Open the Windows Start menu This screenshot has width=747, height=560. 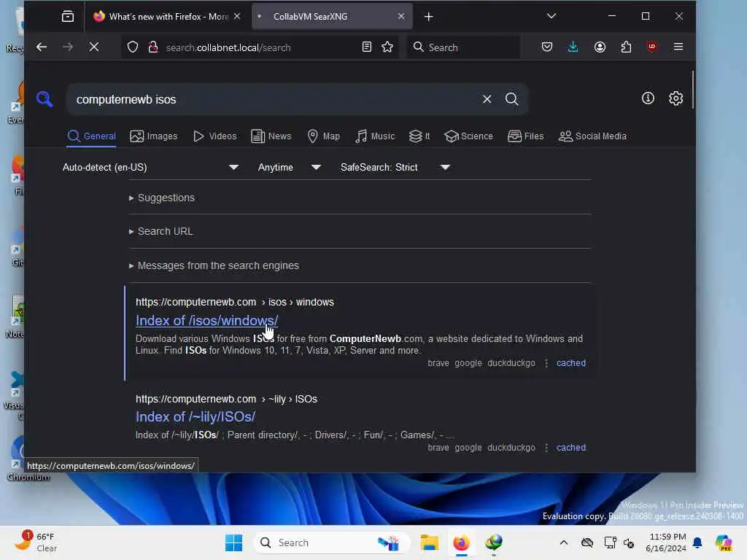[233, 542]
